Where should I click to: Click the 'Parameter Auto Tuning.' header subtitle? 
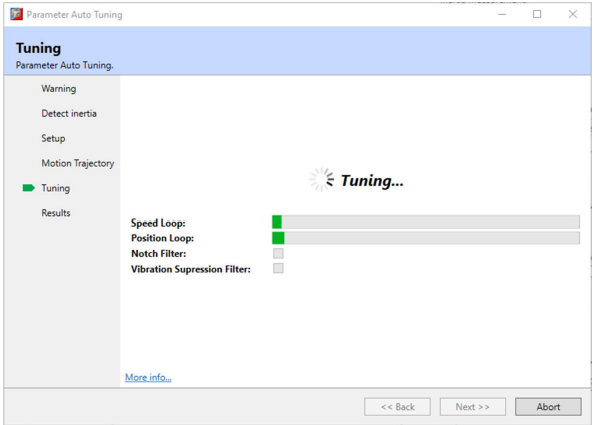click(65, 65)
